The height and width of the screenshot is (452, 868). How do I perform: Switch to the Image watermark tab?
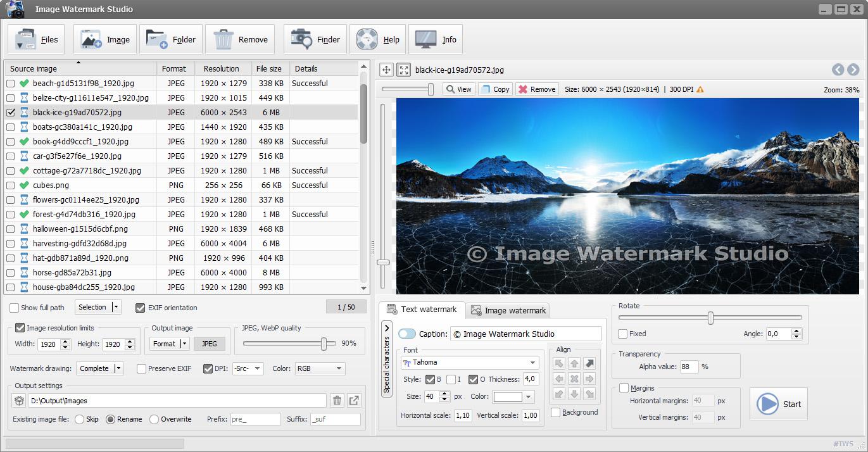point(508,310)
